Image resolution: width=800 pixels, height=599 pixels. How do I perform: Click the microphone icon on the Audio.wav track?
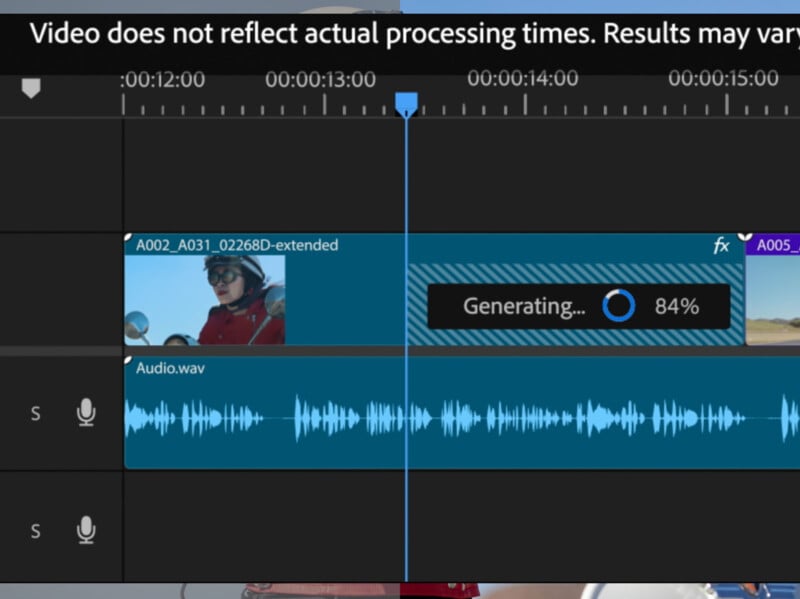87,412
